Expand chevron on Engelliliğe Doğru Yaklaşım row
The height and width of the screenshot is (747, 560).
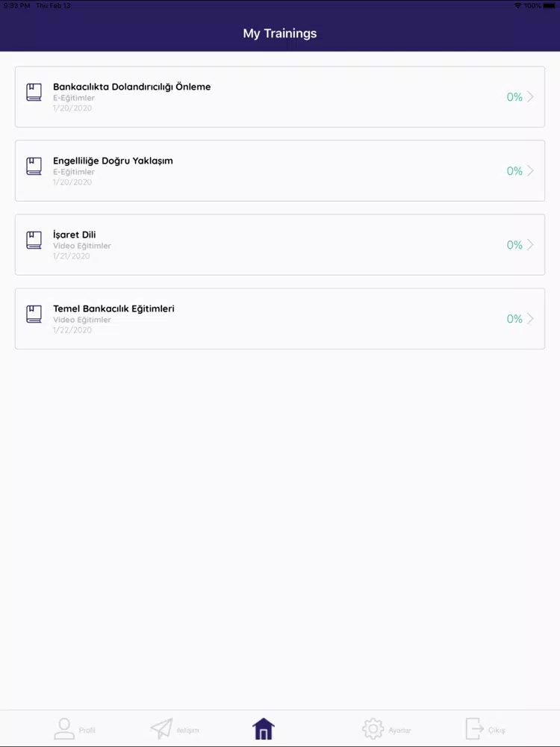[x=530, y=170]
